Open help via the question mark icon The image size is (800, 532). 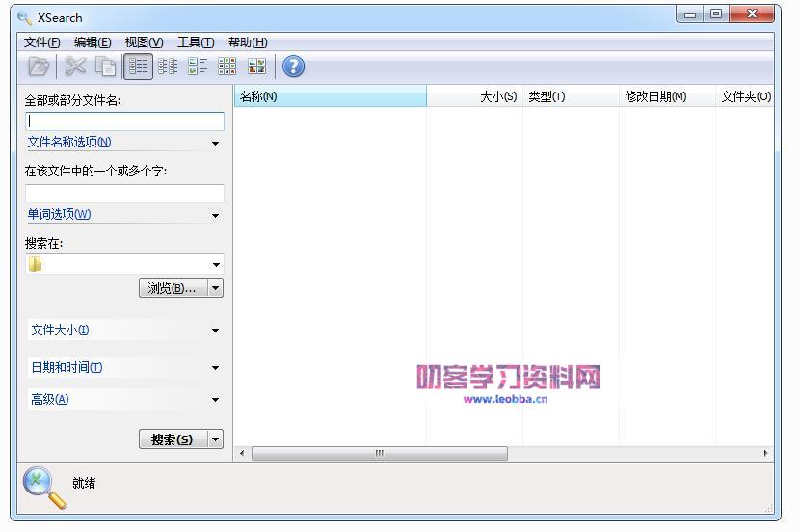(x=293, y=66)
